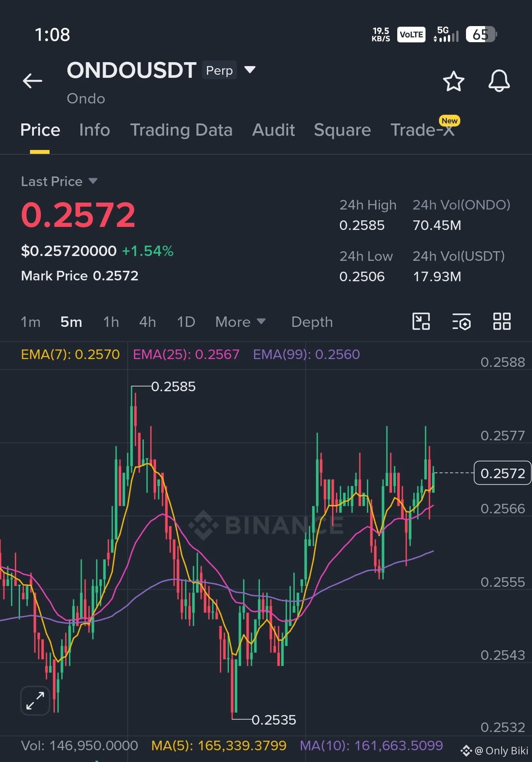Tap the 5G signal indicator

446,34
